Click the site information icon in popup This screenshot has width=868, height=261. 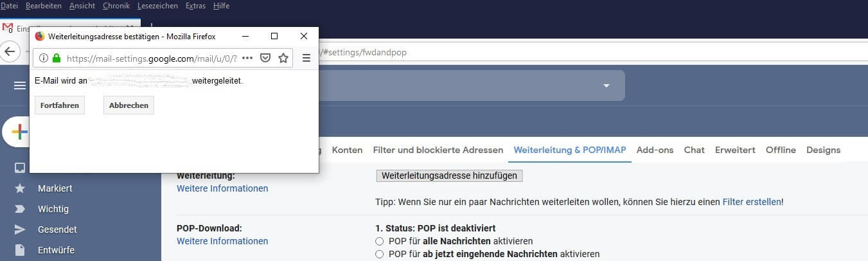pos(44,58)
